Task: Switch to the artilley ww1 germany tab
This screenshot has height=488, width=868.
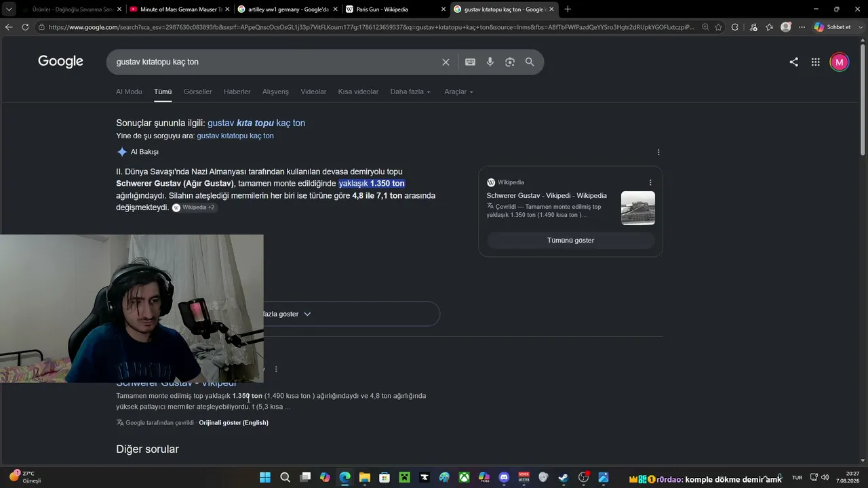Action: click(x=288, y=9)
